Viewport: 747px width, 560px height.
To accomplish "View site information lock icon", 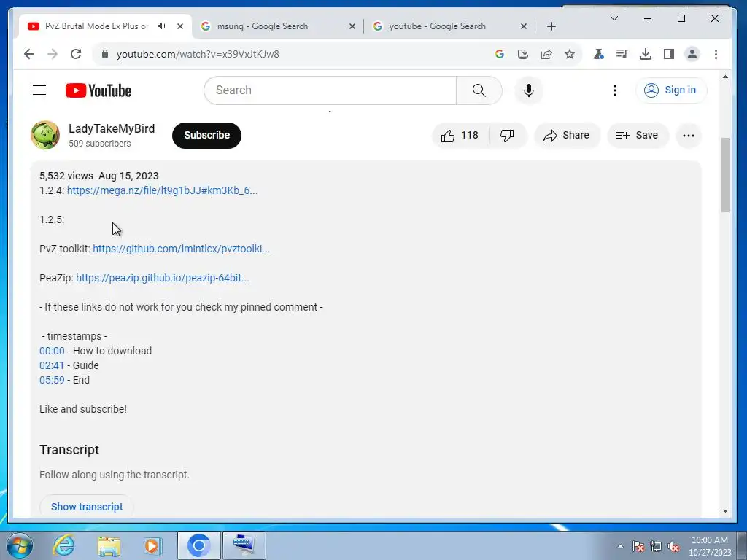I will 105,54.
